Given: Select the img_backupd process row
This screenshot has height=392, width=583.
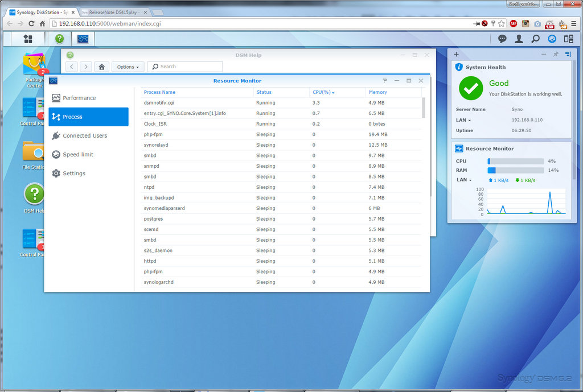Looking at the screenshot, I should click(281, 197).
